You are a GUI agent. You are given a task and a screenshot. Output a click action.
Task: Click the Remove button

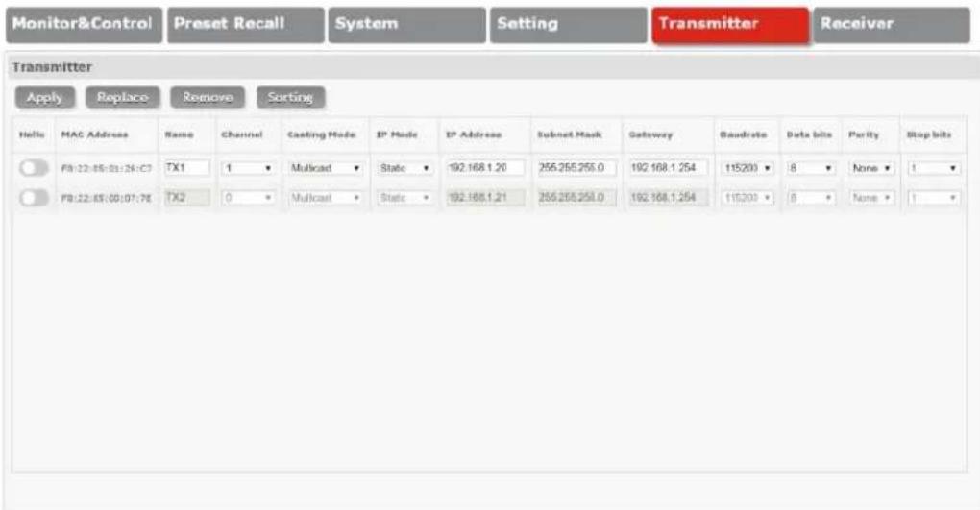[x=208, y=98]
